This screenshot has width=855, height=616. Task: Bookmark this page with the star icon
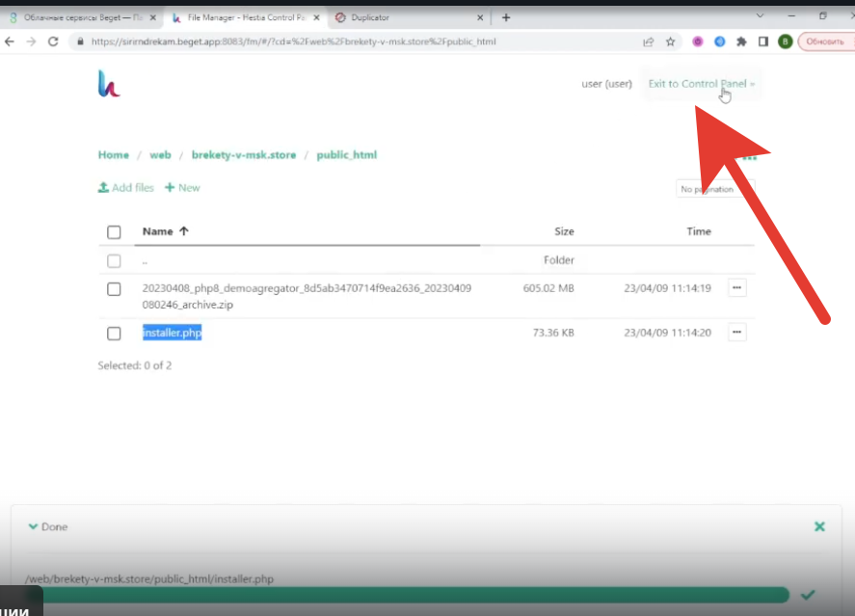click(671, 41)
